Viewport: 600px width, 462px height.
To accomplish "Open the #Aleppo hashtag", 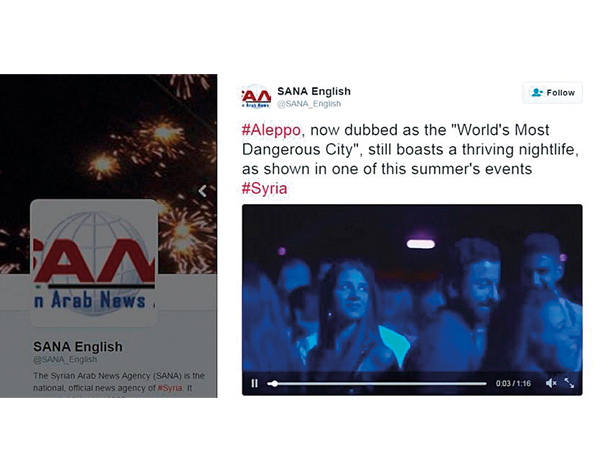I will 271,130.
